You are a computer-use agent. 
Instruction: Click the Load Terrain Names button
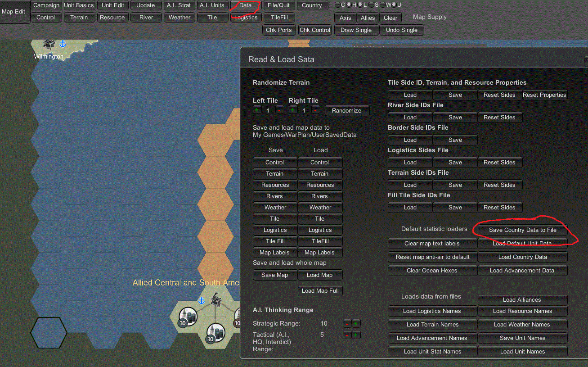click(x=432, y=325)
